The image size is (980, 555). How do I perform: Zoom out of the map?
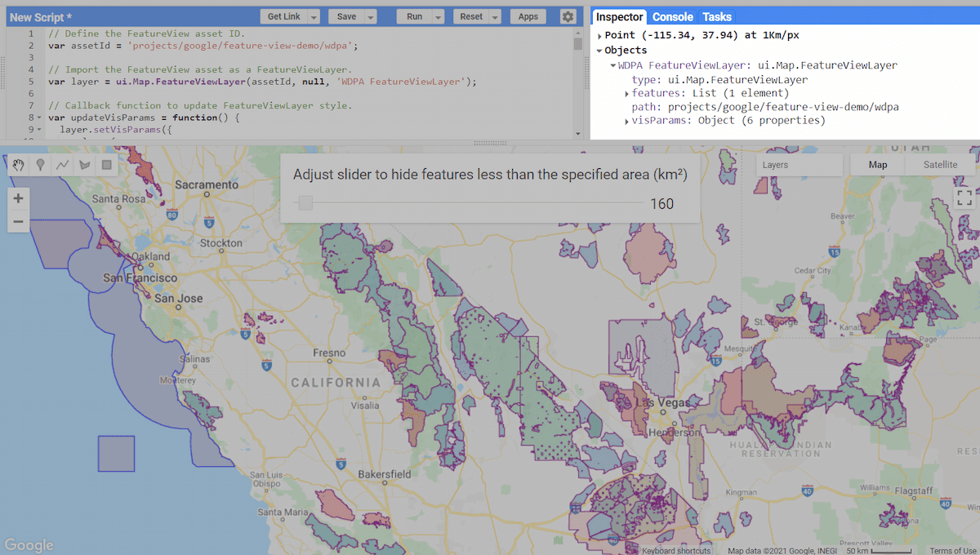point(18,221)
